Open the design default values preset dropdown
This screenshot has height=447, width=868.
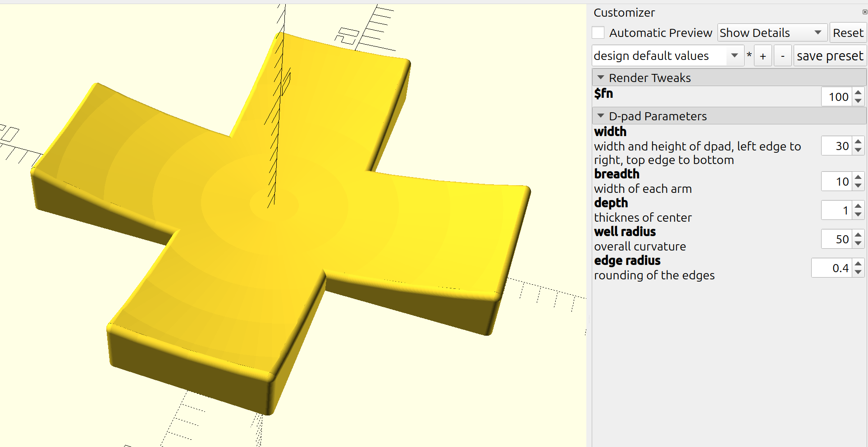(667, 56)
